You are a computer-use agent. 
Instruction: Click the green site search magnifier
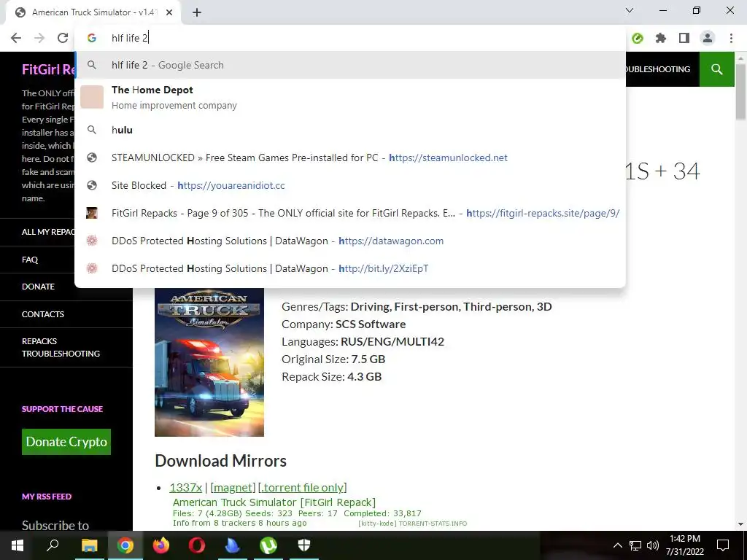[x=716, y=69]
